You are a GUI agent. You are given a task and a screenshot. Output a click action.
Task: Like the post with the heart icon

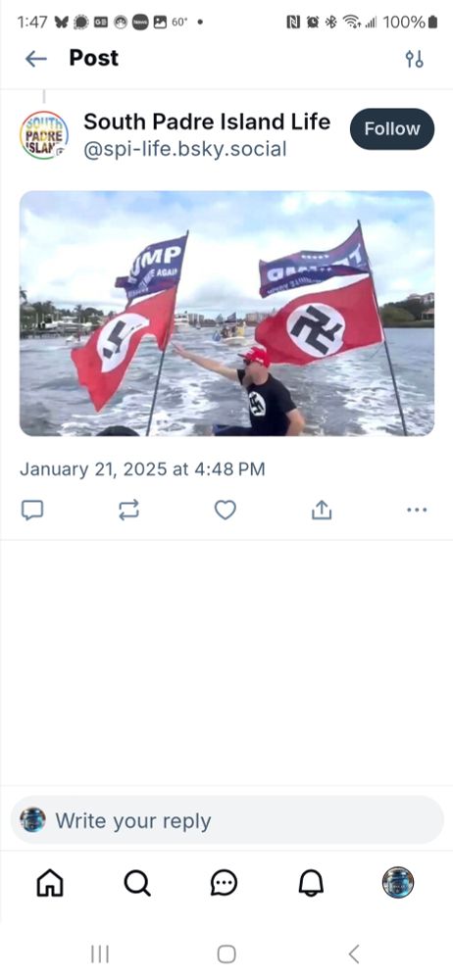click(x=226, y=510)
